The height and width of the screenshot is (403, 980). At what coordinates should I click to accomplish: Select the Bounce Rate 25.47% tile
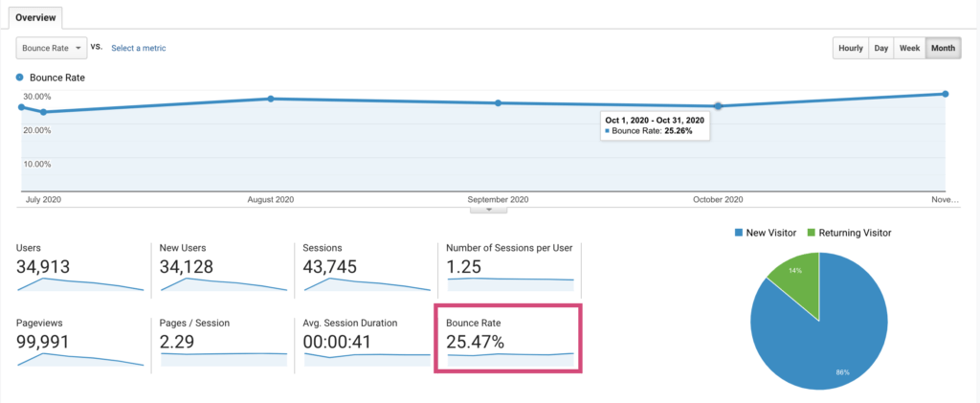click(x=508, y=339)
